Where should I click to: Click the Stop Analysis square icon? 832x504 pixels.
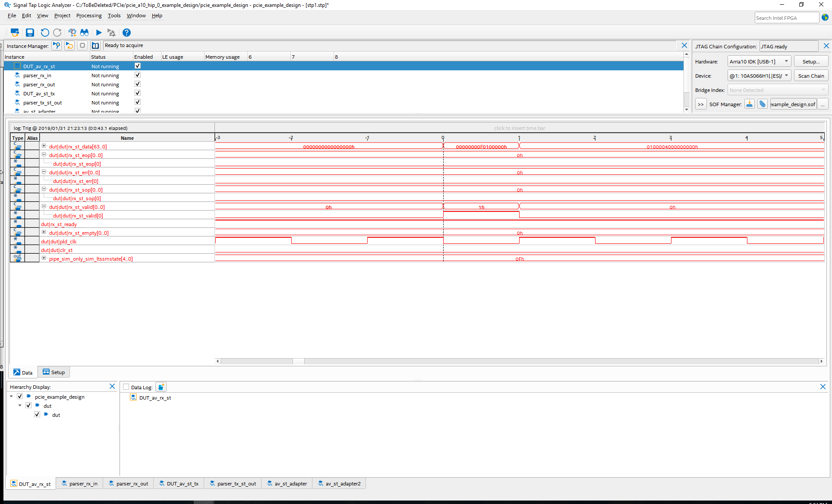82,45
